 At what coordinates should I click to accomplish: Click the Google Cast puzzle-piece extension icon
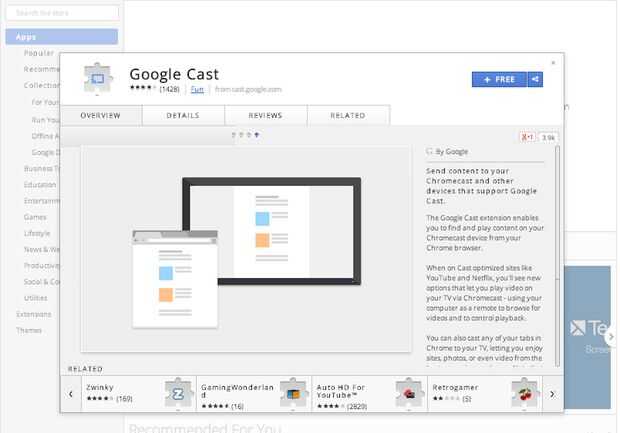coord(98,78)
